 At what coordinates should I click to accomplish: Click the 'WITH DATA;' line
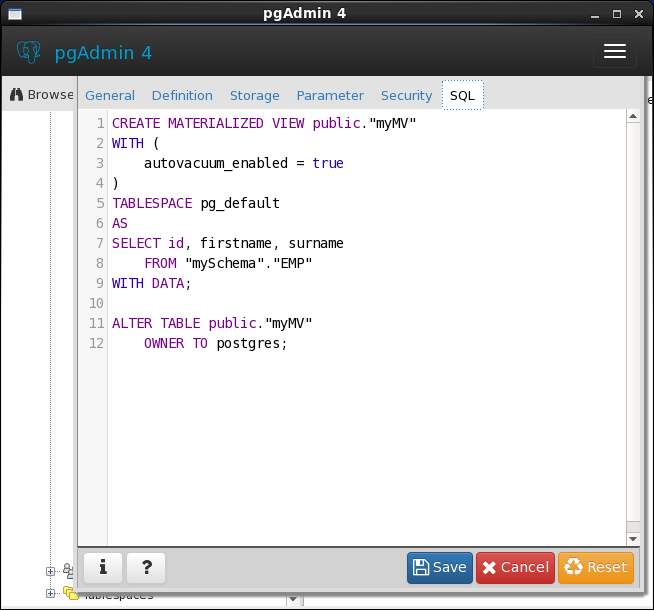(x=151, y=284)
